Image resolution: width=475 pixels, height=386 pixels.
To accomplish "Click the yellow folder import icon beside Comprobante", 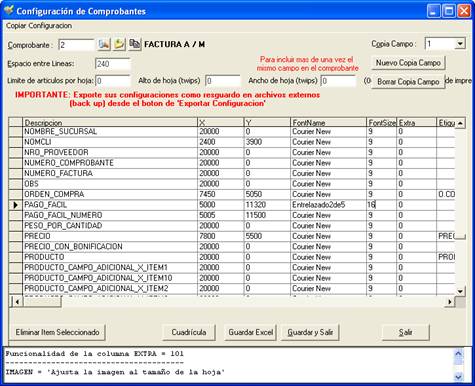I will coord(119,44).
